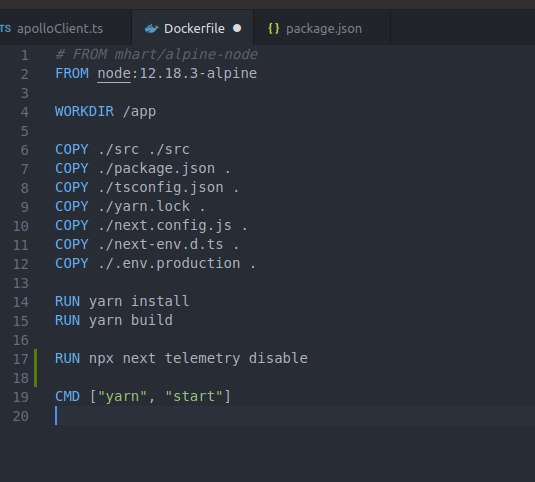Click the TS TypeScript icon on apolloClient tab
The width and height of the screenshot is (535, 482).
point(5,29)
